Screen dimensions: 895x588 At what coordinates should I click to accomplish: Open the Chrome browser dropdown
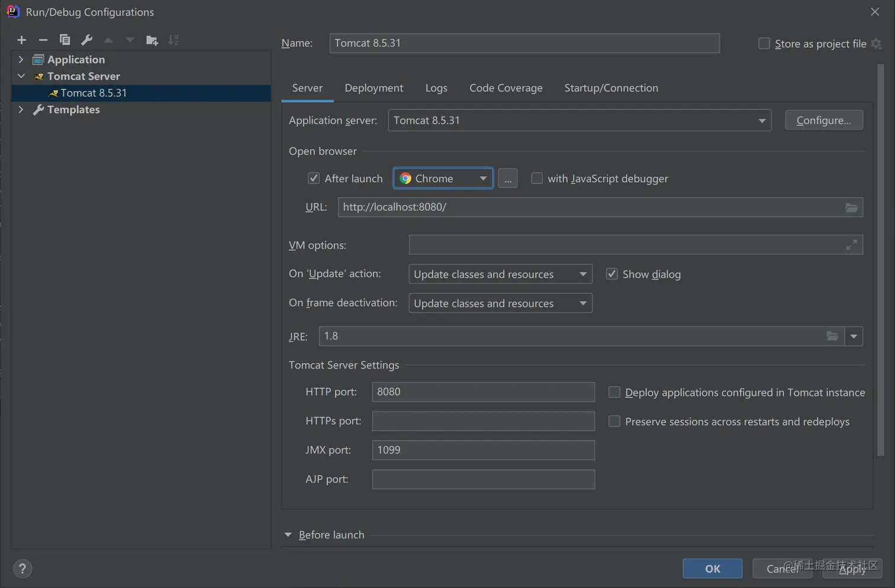pyautogui.click(x=443, y=178)
